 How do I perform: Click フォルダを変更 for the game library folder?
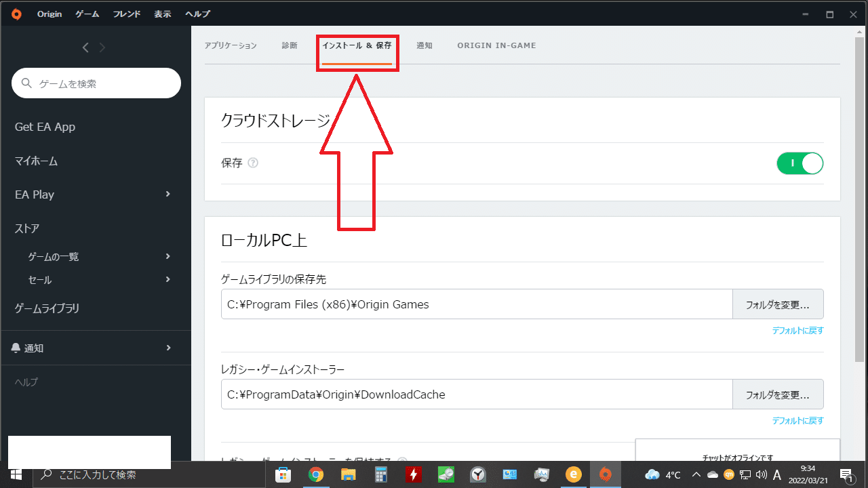click(778, 304)
